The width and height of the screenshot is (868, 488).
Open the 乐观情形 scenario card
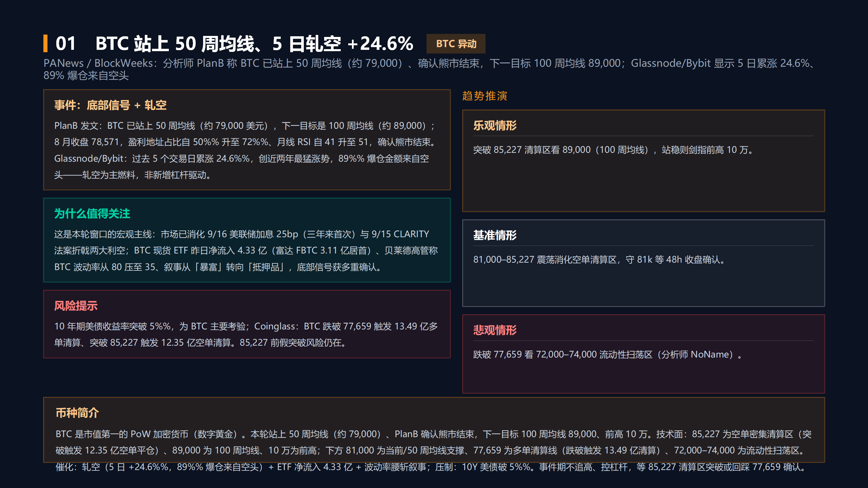click(x=644, y=161)
